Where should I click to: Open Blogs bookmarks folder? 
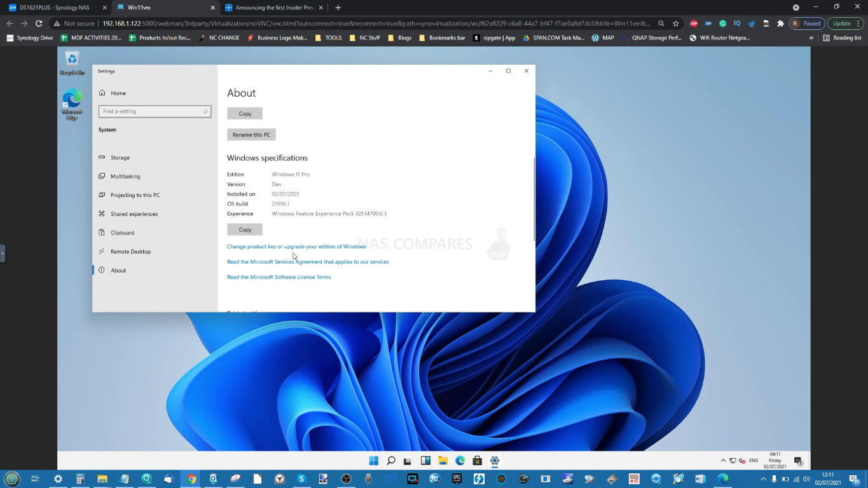(x=399, y=38)
